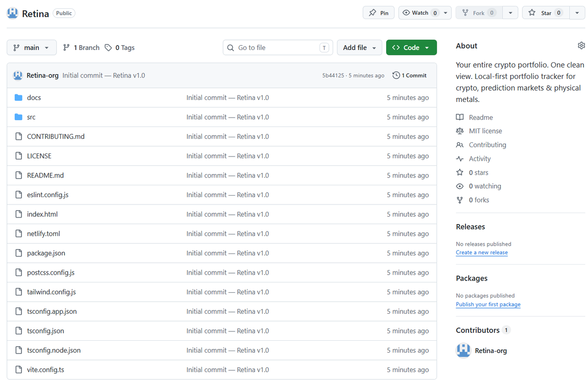
Task: Open the CONTRIBUTING.md file
Action: click(56, 136)
